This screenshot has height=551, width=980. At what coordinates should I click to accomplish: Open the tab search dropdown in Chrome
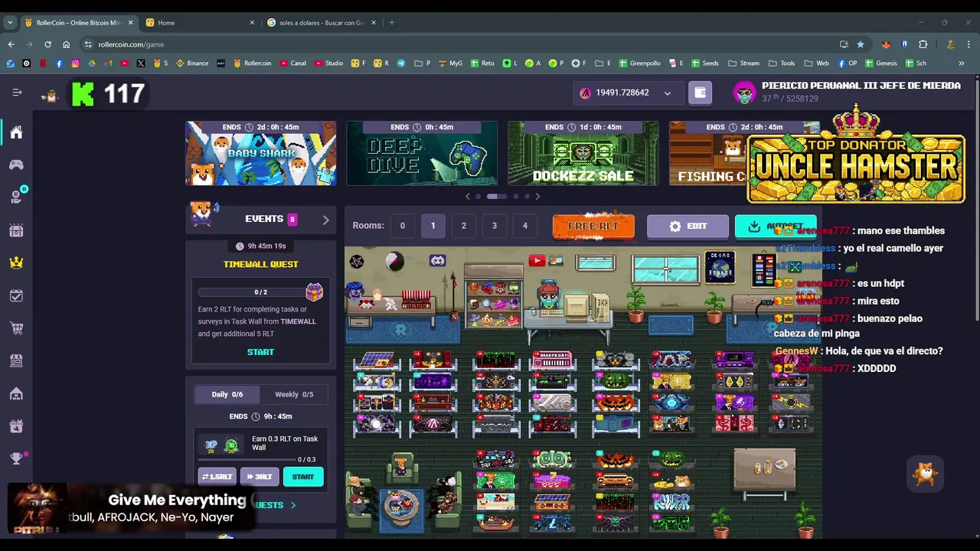coord(10,22)
